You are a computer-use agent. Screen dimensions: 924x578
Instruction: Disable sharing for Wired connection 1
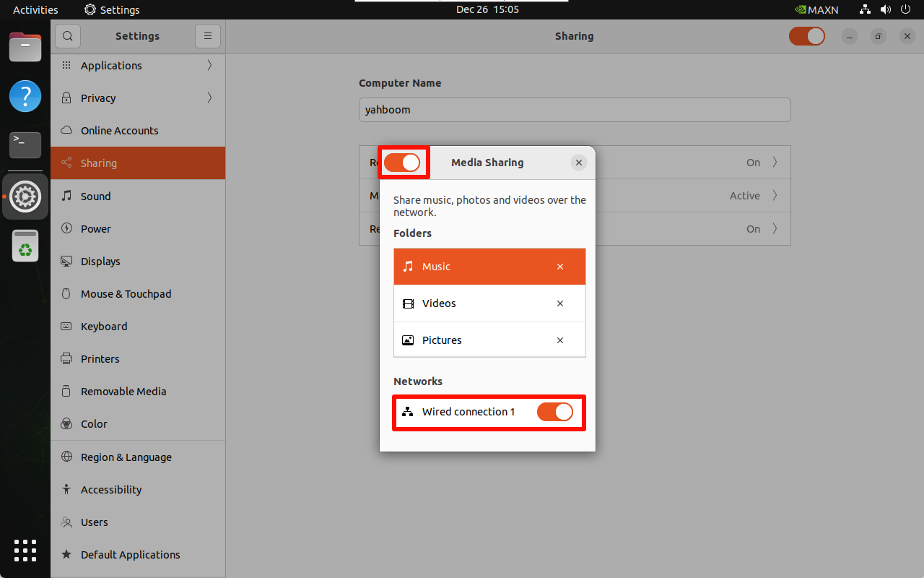(x=555, y=412)
